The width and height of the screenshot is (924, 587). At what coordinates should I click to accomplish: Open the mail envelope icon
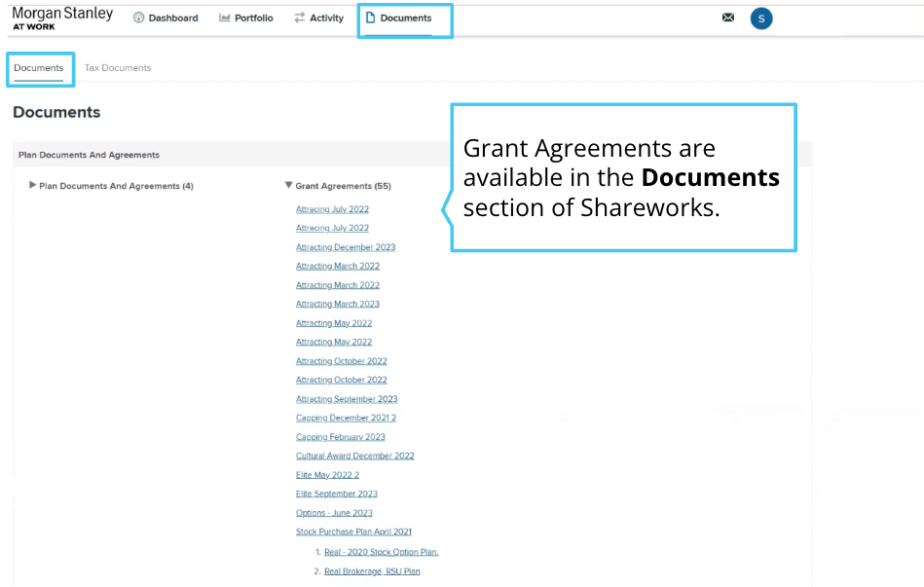[728, 18]
